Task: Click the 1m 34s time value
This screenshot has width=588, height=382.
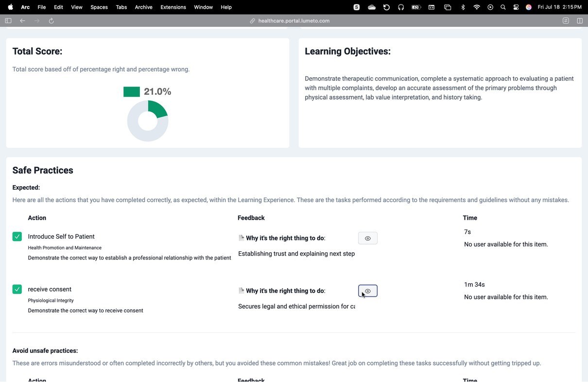Action: tap(474, 284)
